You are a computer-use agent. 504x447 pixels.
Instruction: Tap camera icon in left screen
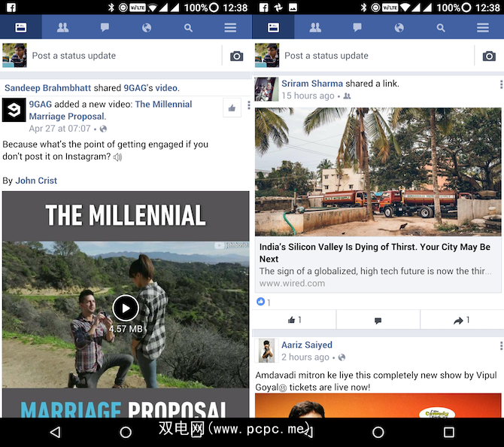(x=236, y=56)
